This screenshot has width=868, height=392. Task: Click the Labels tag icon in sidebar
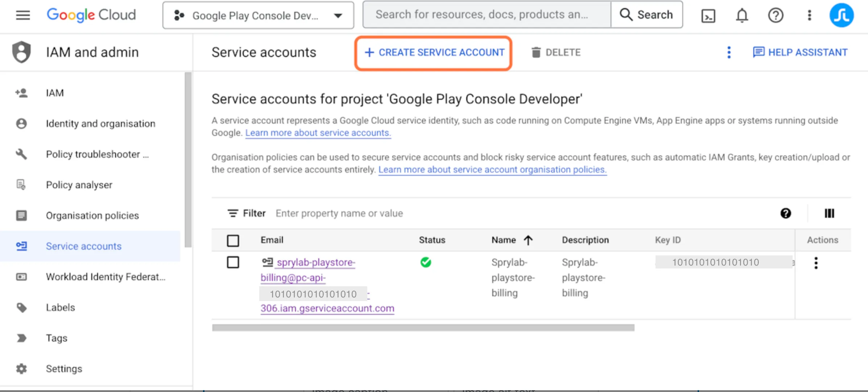(x=21, y=308)
